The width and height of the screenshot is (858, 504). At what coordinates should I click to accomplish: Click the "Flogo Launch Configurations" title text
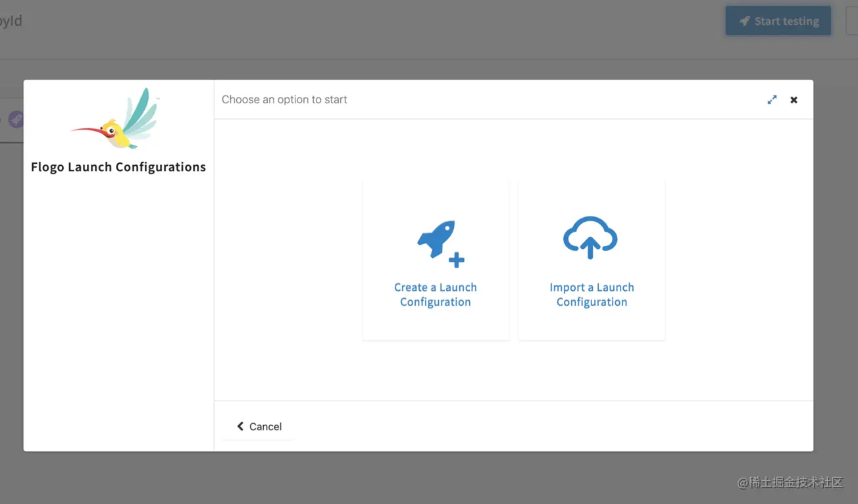click(x=118, y=167)
